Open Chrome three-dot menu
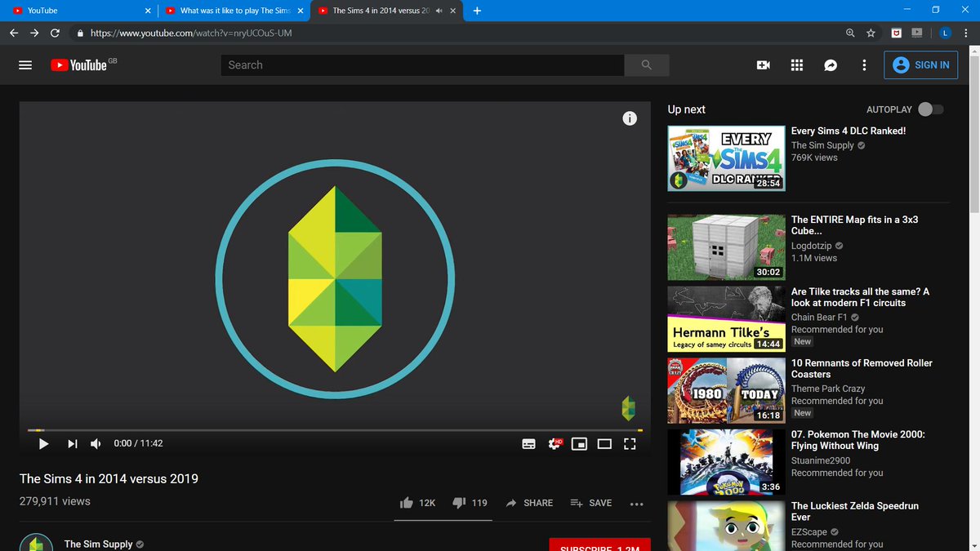 (966, 33)
